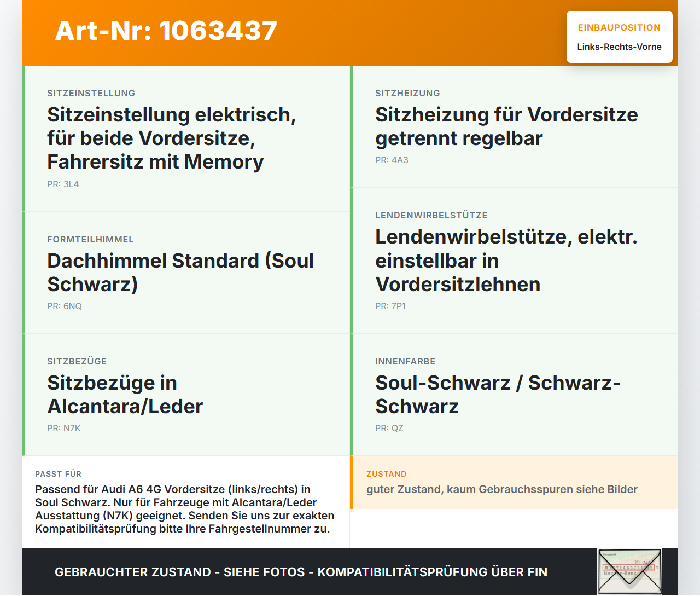Screen dimensions: 700x596
Task: Click the FORMTEILHIMMEL category label
Action: click(x=90, y=239)
